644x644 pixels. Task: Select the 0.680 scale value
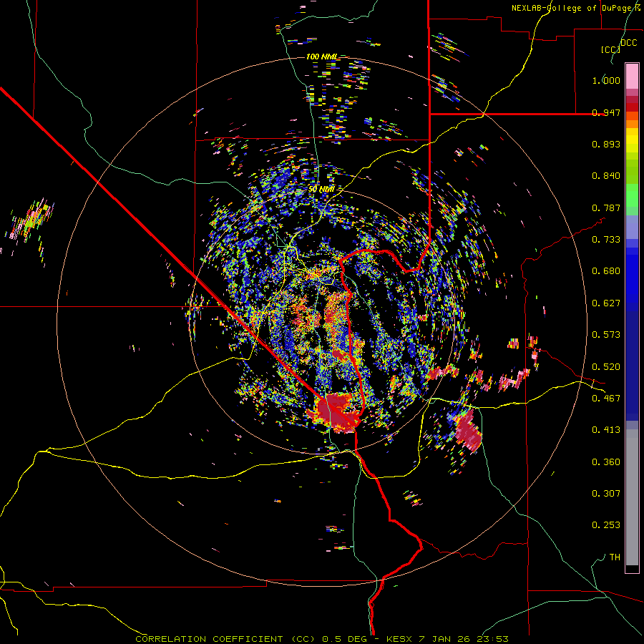click(606, 271)
